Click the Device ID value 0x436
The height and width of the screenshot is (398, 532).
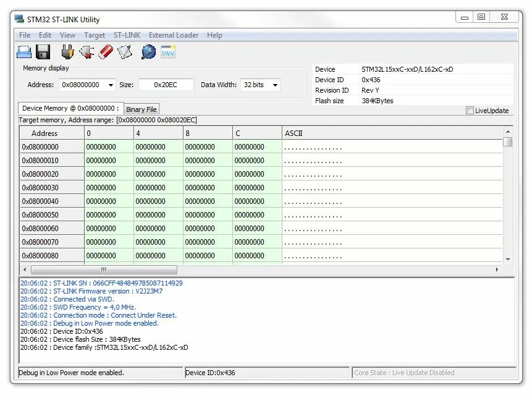371,80
